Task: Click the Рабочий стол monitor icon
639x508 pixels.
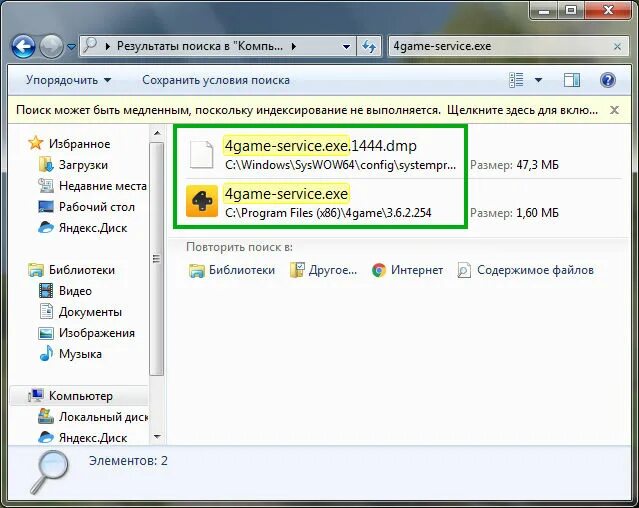Action: pyautogui.click(x=46, y=207)
